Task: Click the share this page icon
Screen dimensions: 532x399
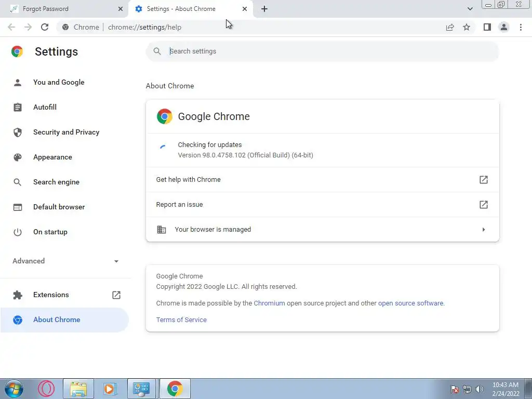Action: [x=450, y=27]
